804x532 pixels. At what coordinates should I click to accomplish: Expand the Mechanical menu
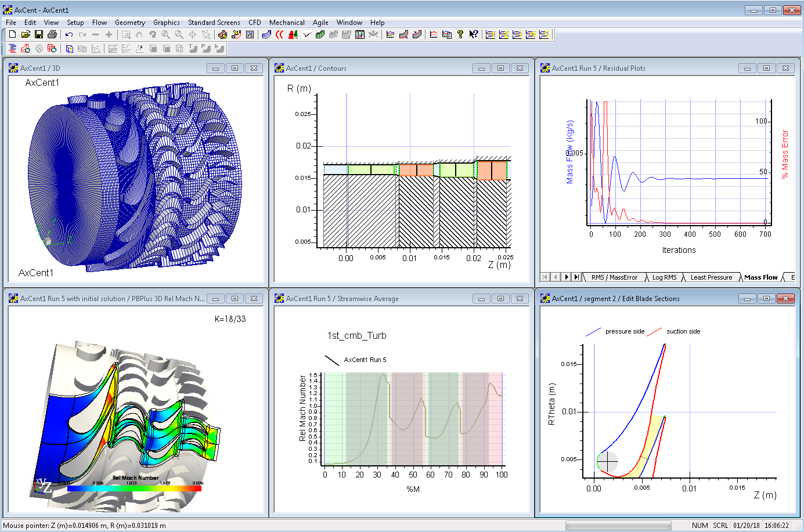click(287, 23)
